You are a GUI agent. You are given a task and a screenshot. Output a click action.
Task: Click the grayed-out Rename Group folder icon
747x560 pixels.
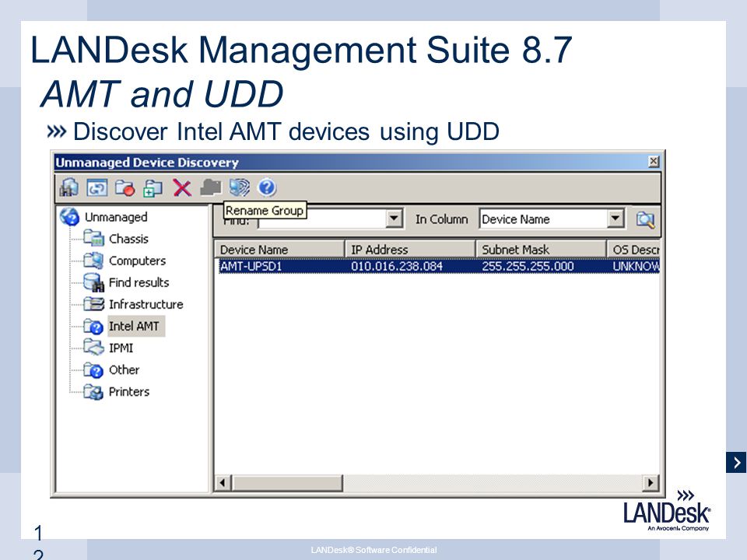(211, 187)
